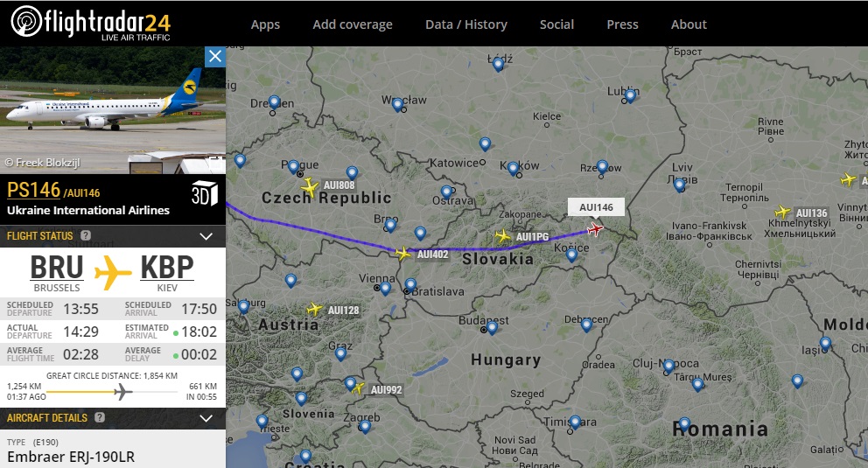
Task: Click the AUI128 flight label
Action: pyautogui.click(x=343, y=310)
